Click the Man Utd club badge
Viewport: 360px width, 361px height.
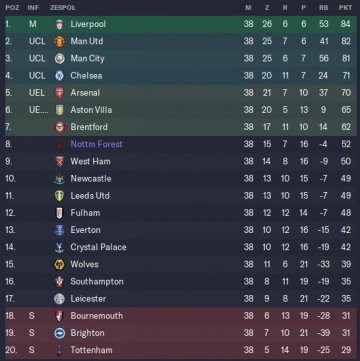[59, 41]
